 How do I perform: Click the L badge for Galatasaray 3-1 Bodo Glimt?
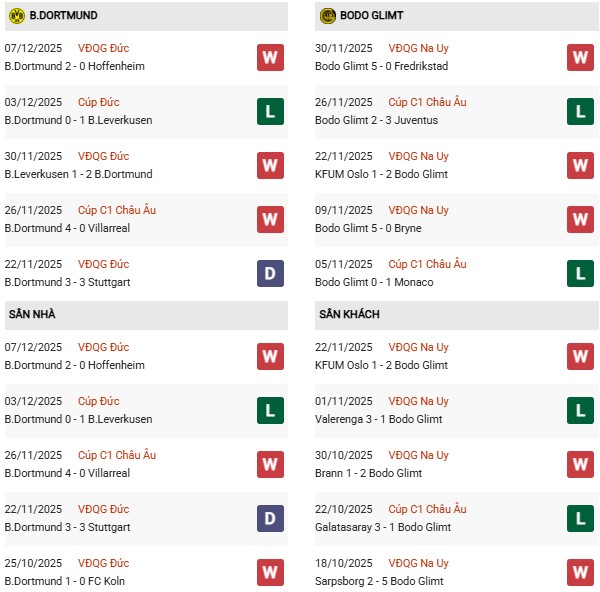[581, 518]
